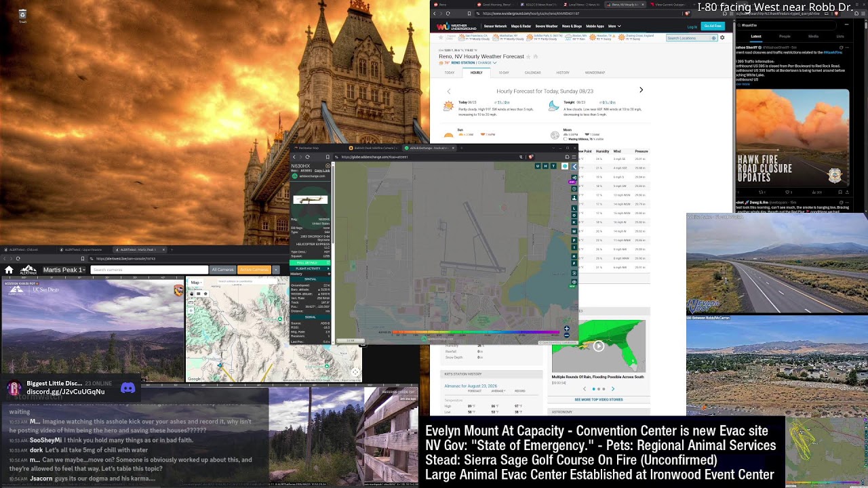Open dropdown arrow beside Active Cameras

point(276,270)
